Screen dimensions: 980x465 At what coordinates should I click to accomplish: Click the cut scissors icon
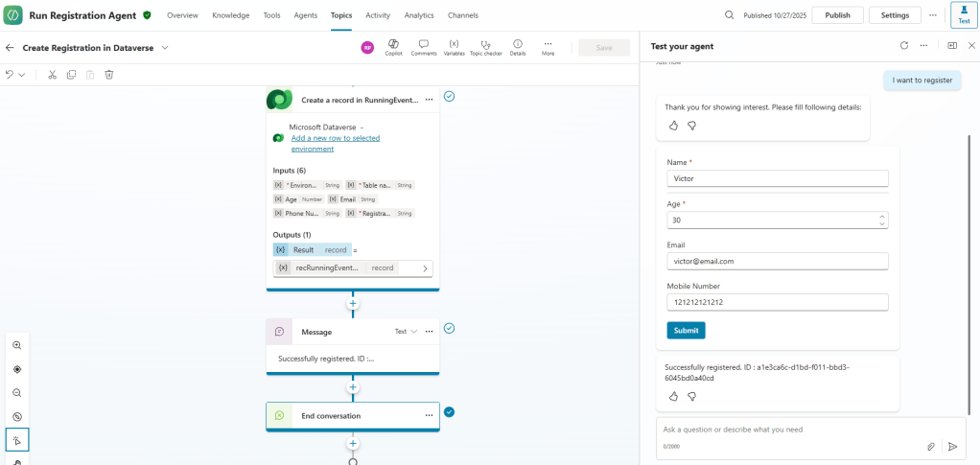click(x=53, y=75)
